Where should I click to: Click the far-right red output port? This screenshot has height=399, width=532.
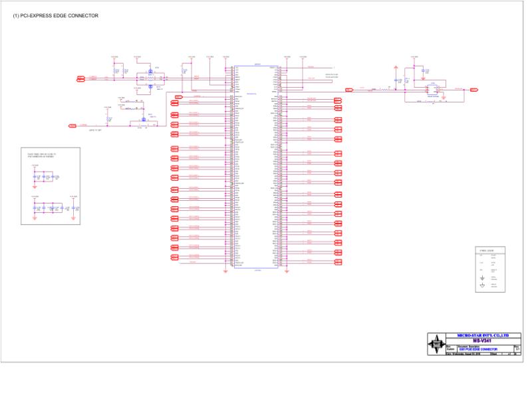point(474,90)
